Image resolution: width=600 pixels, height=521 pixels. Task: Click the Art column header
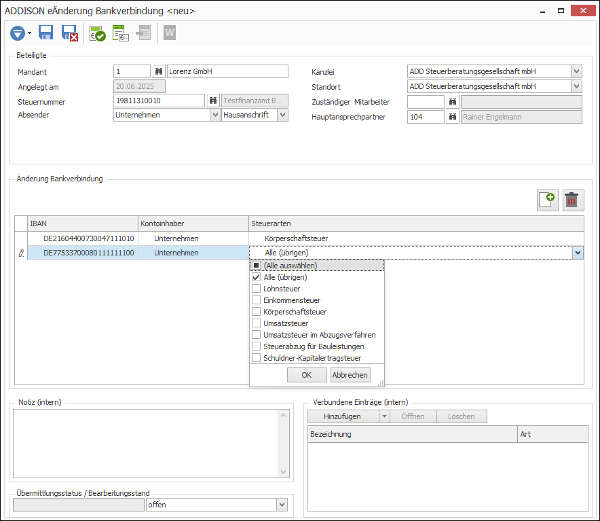553,434
